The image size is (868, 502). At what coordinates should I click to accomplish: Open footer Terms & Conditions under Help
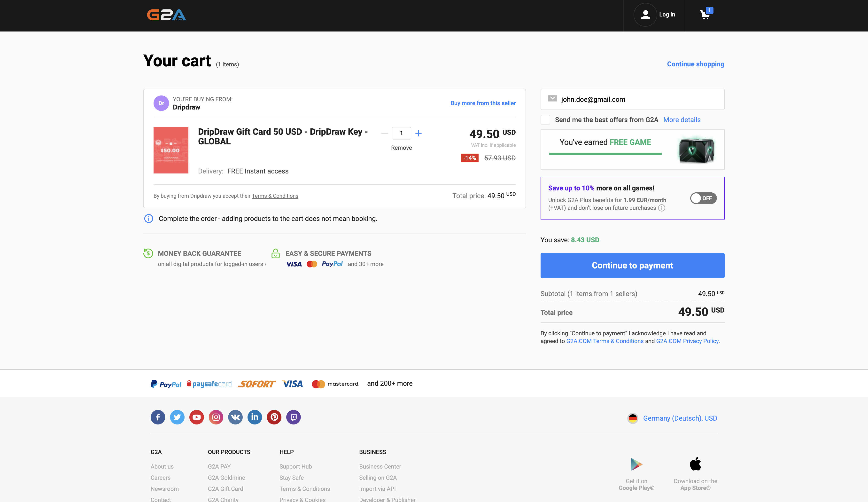coord(304,489)
